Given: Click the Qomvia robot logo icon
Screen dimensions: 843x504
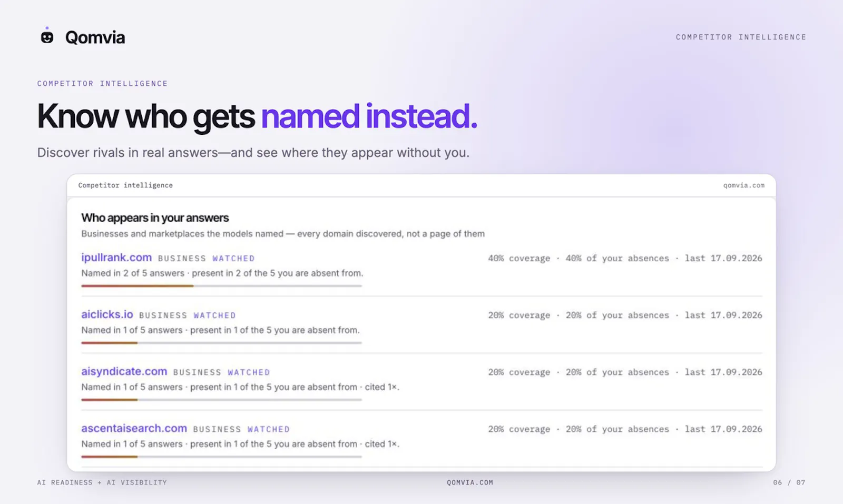Looking at the screenshot, I should [47, 36].
